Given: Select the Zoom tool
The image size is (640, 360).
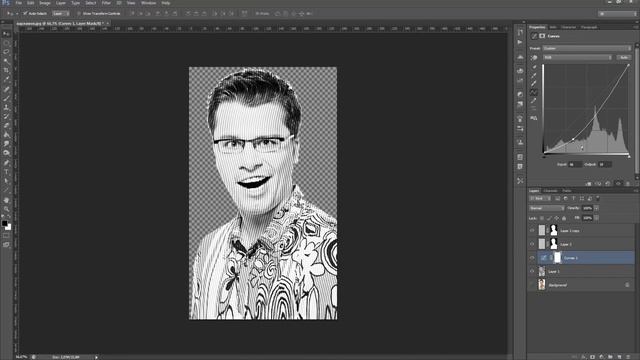Looking at the screenshot, I should [x=6, y=209].
